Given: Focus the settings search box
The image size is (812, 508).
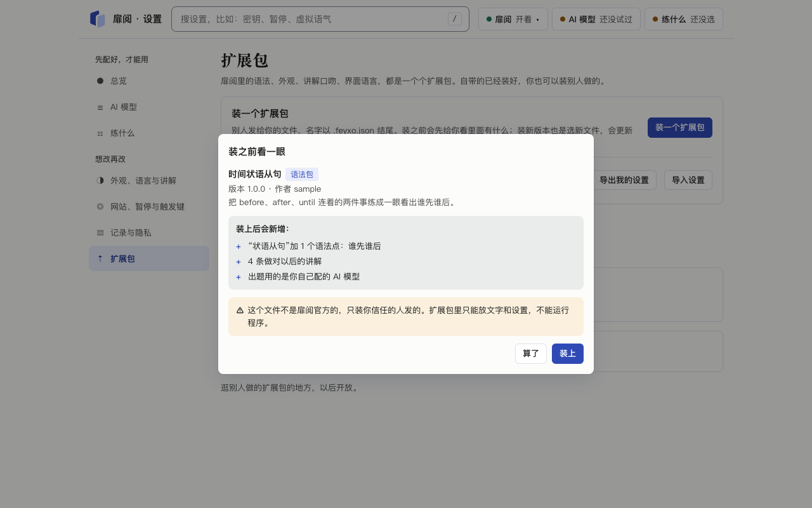Looking at the screenshot, I should click(320, 19).
